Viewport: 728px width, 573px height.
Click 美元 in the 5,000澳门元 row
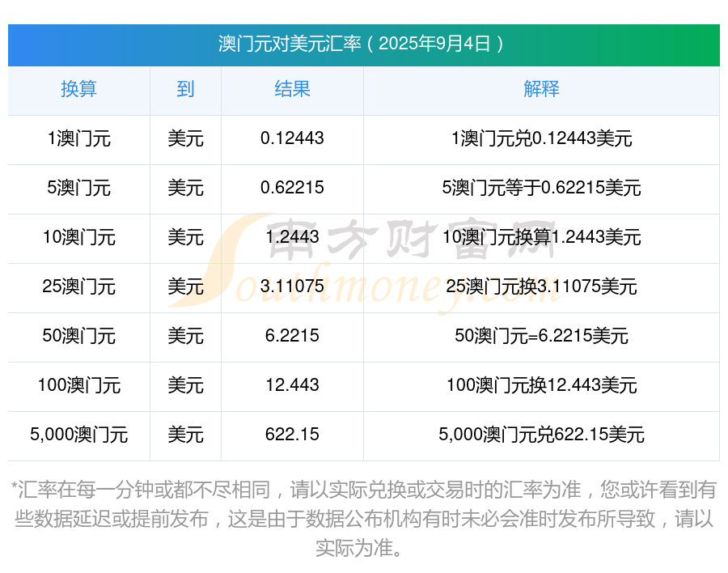click(x=185, y=435)
